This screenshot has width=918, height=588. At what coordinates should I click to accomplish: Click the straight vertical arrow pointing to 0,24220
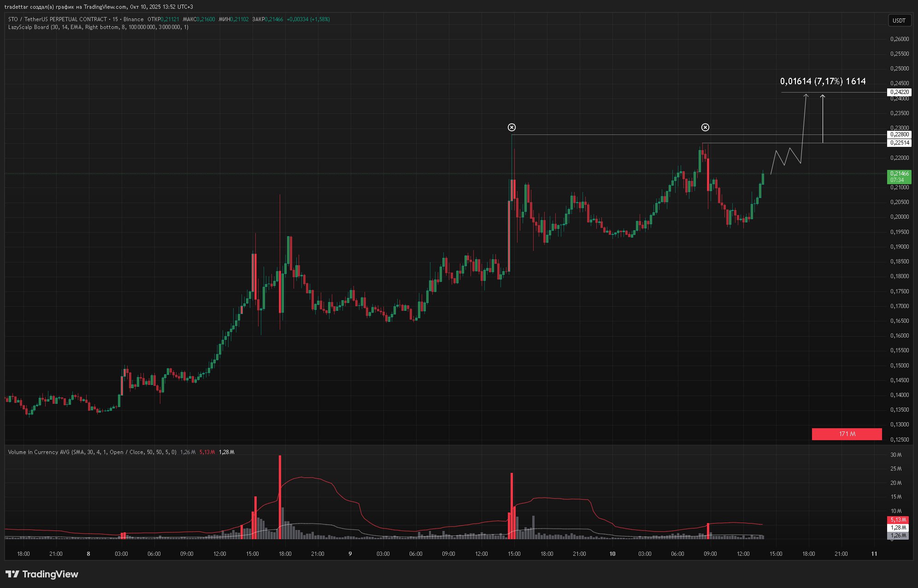pos(823,119)
